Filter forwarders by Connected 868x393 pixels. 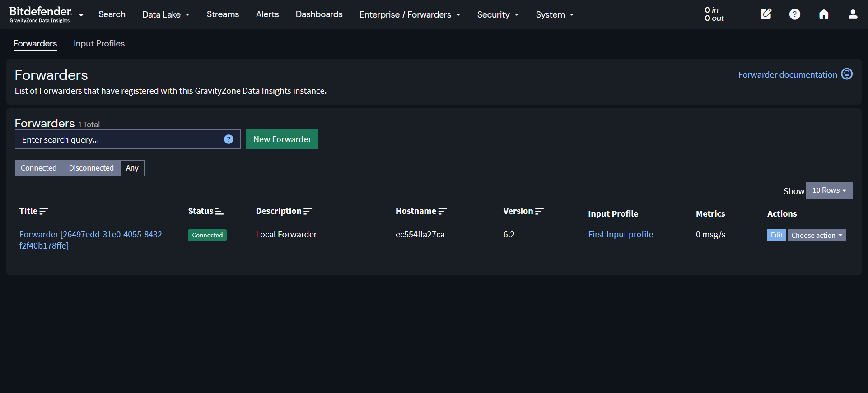pos(39,168)
